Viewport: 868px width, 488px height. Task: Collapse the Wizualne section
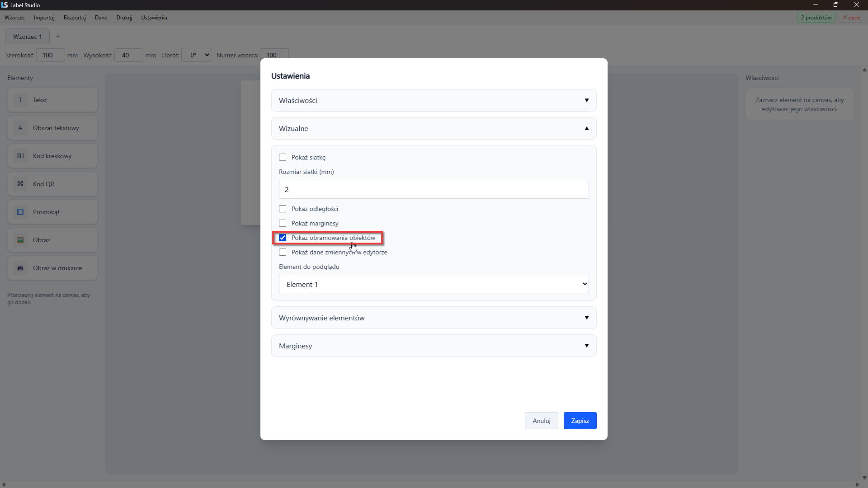[434, 128]
